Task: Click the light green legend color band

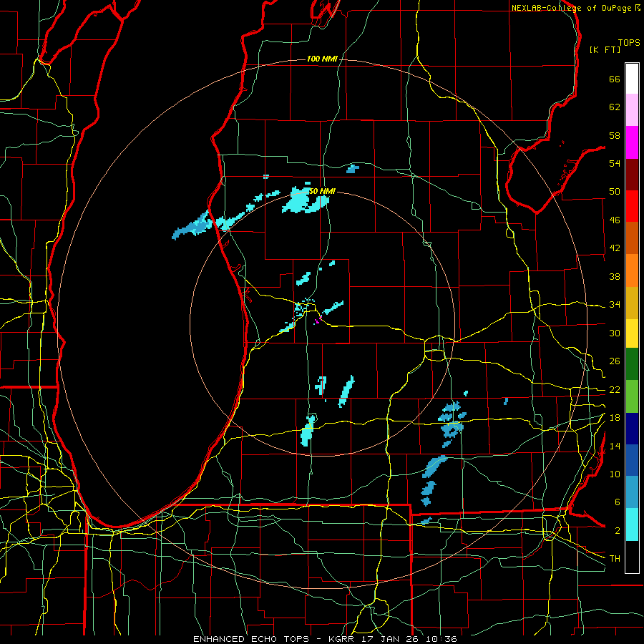Action: pos(632,396)
